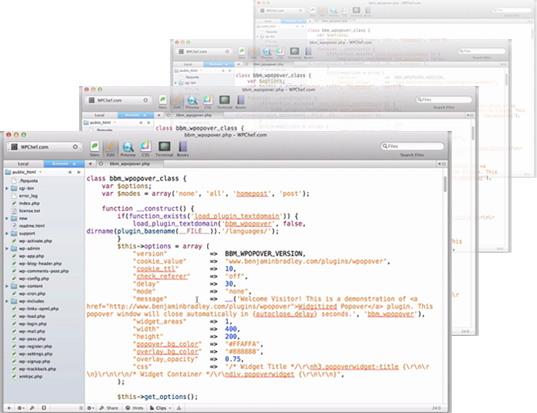Expand the cgi-bin folder disclosure triangle

click(7, 188)
